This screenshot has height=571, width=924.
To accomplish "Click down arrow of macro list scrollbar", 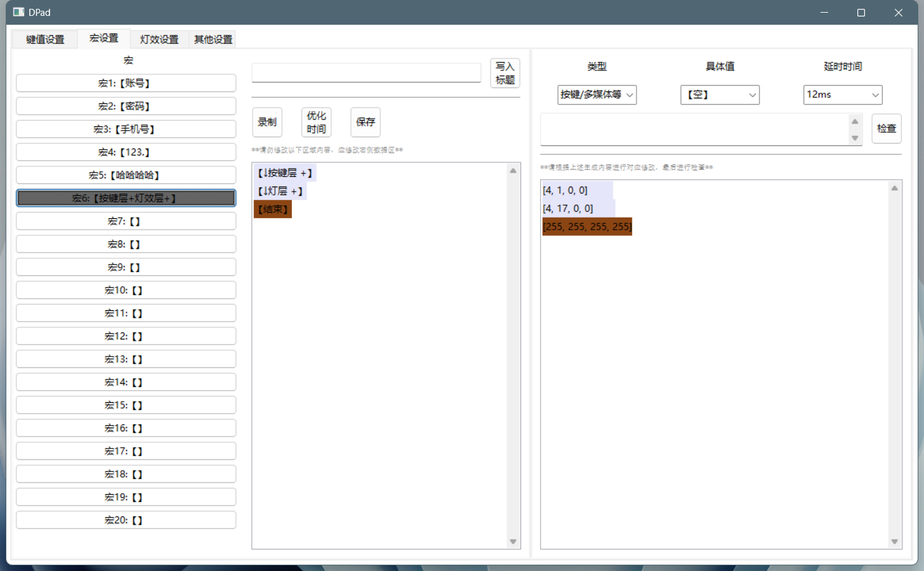I will click(513, 542).
